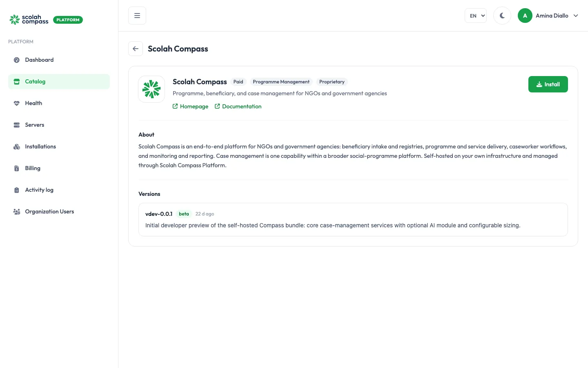Image resolution: width=588 pixels, height=368 pixels.
Task: Click the Servers stack icon
Action: pyautogui.click(x=17, y=125)
